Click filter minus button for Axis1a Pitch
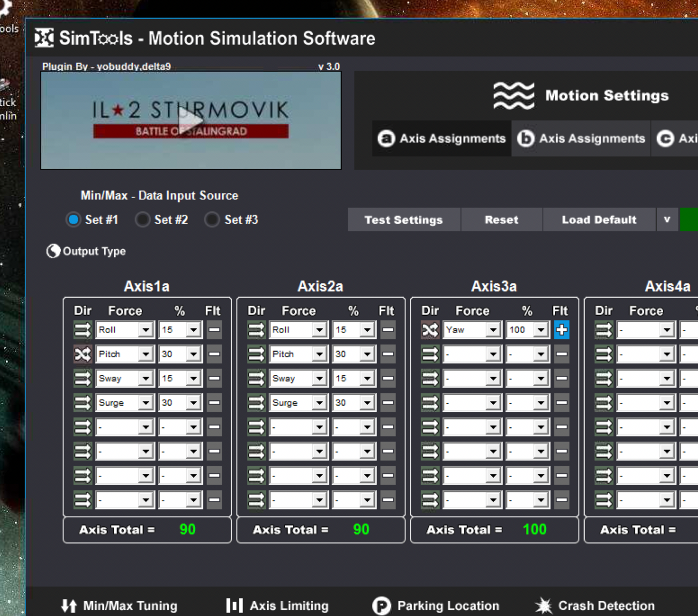The width and height of the screenshot is (698, 616). pyautogui.click(x=214, y=354)
